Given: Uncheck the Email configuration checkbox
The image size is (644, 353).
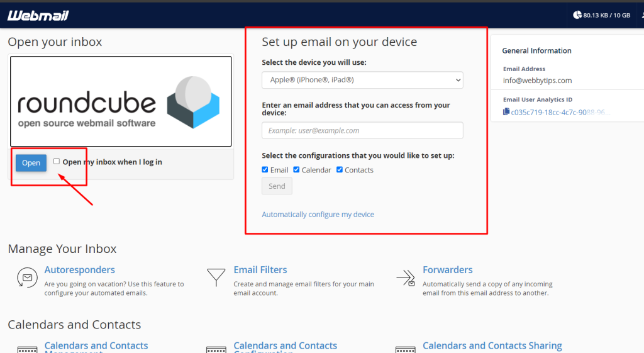Looking at the screenshot, I should 265,170.
